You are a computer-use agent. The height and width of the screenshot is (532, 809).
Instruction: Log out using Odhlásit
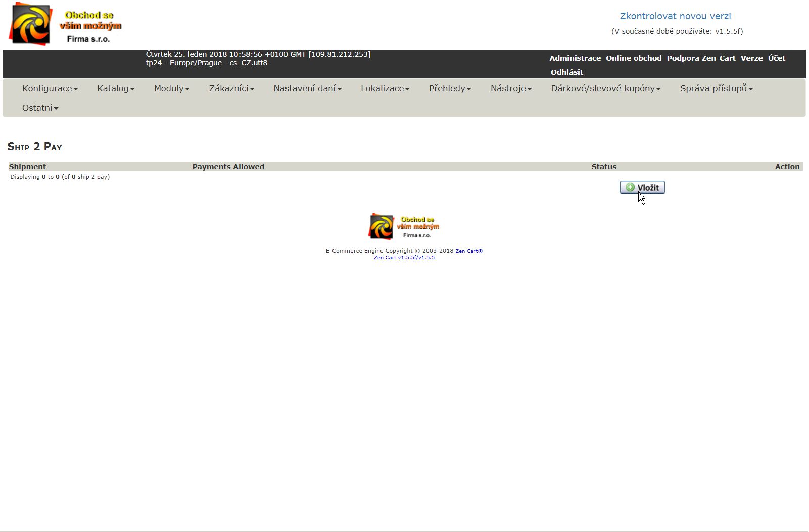[566, 72]
